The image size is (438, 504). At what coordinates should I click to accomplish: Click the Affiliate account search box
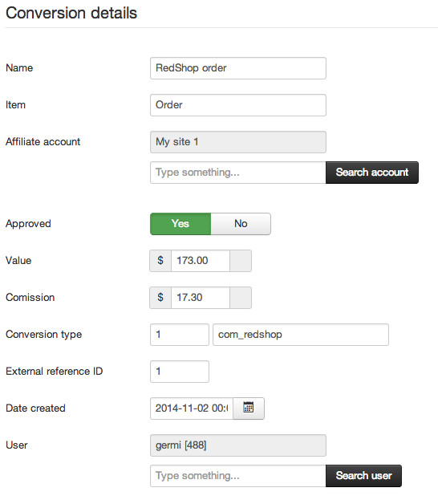click(238, 173)
